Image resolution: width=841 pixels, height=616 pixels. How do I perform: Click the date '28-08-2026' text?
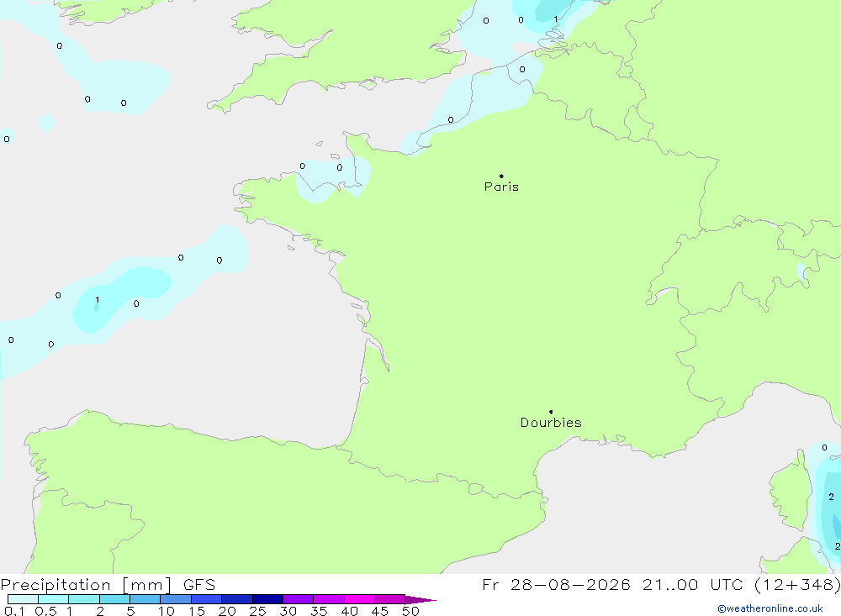pos(570,585)
